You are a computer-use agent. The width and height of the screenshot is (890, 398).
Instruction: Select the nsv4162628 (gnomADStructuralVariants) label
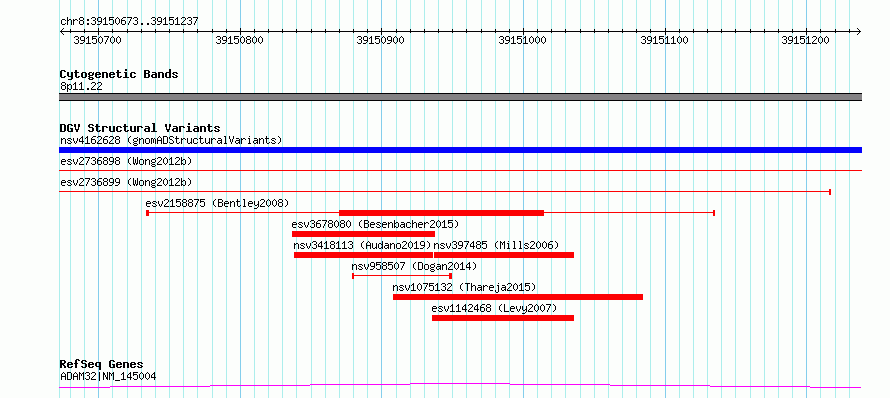click(171, 140)
